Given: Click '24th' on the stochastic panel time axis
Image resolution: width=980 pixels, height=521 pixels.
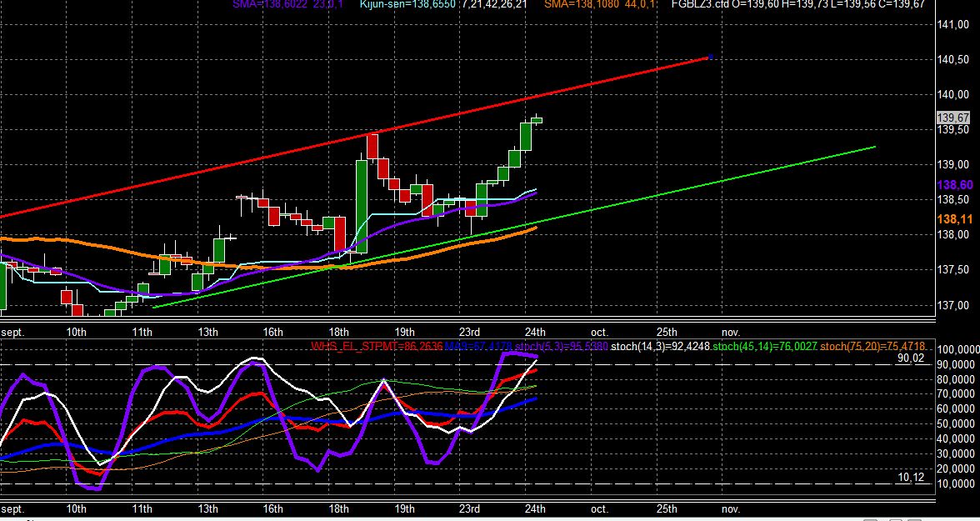Looking at the screenshot, I should point(535,508).
